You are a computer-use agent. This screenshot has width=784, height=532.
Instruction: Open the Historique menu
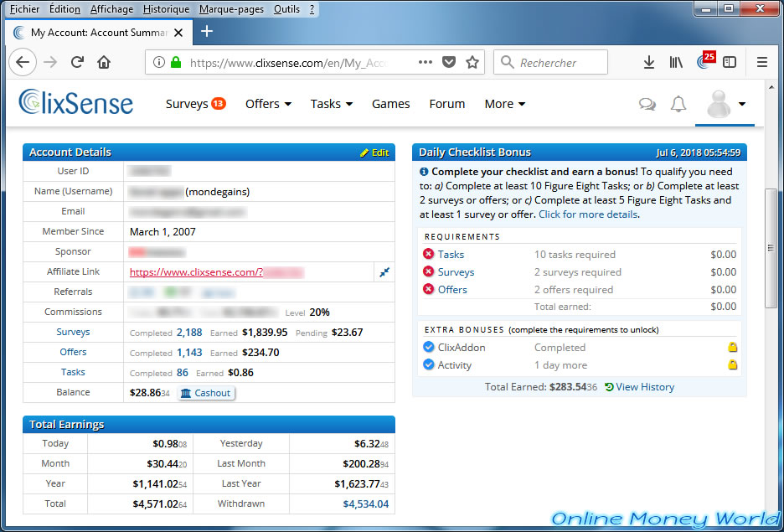pyautogui.click(x=166, y=9)
